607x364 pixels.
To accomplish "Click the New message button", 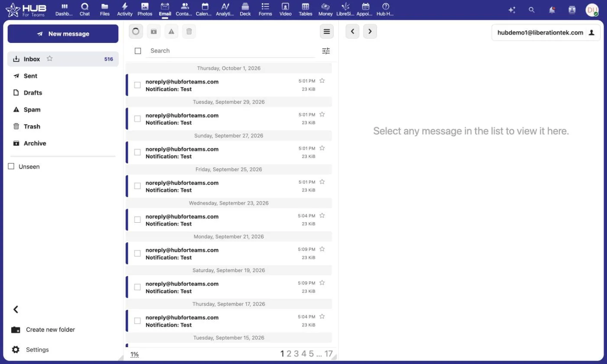I will [63, 34].
